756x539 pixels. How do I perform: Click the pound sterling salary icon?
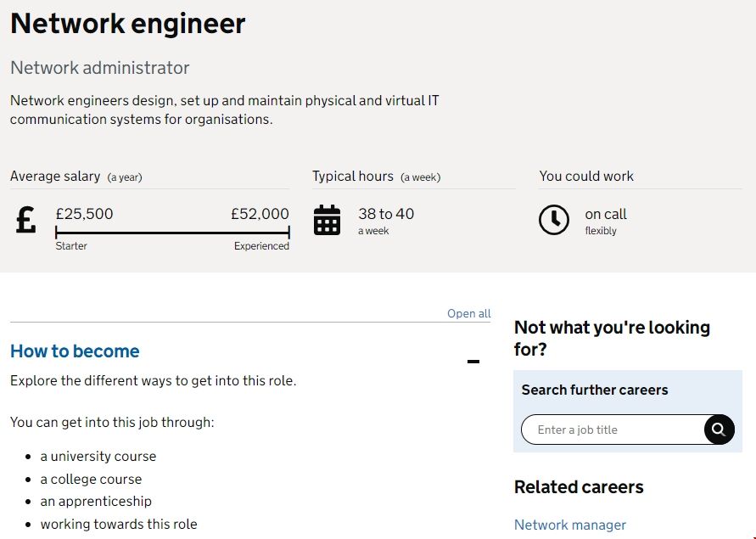tap(26, 220)
